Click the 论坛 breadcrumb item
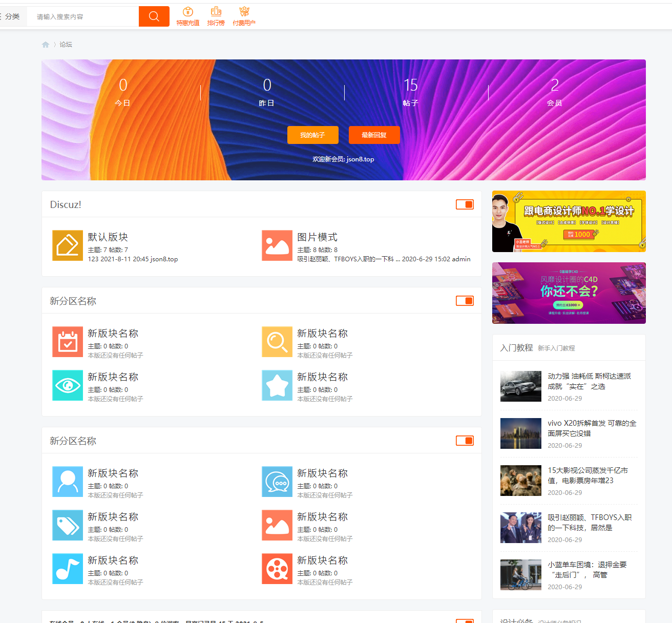 66,45
